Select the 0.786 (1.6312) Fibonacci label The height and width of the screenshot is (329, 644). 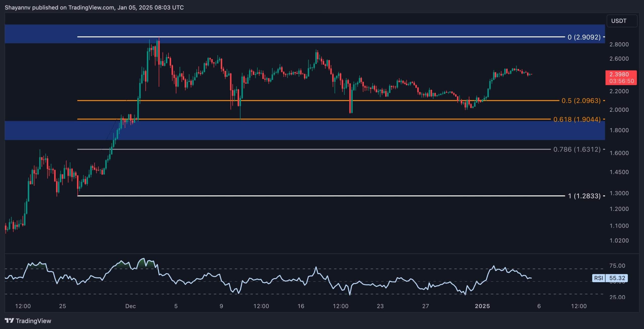[x=577, y=150]
